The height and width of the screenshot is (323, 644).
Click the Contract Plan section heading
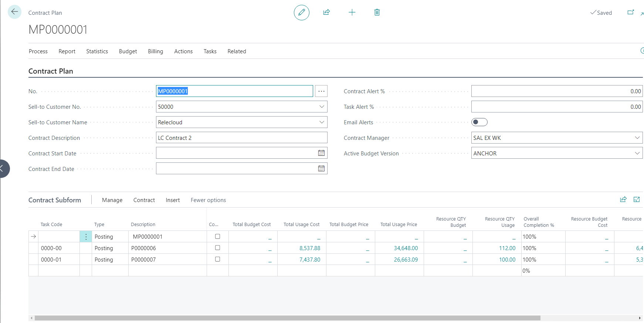[x=51, y=71]
